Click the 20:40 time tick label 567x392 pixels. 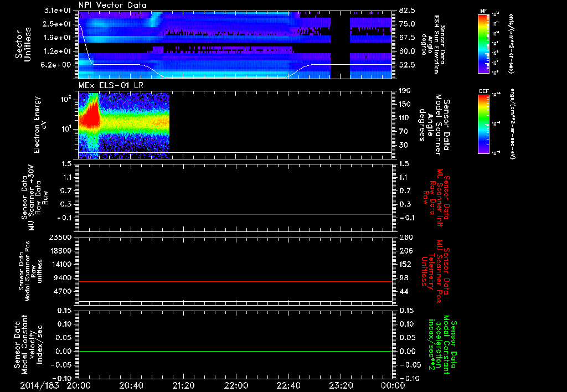pos(131,385)
